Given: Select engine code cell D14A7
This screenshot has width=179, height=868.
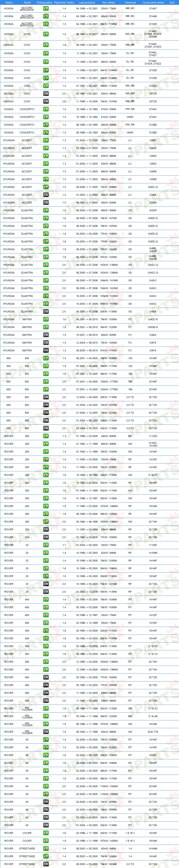Looking at the screenshot, I should (153, 8).
